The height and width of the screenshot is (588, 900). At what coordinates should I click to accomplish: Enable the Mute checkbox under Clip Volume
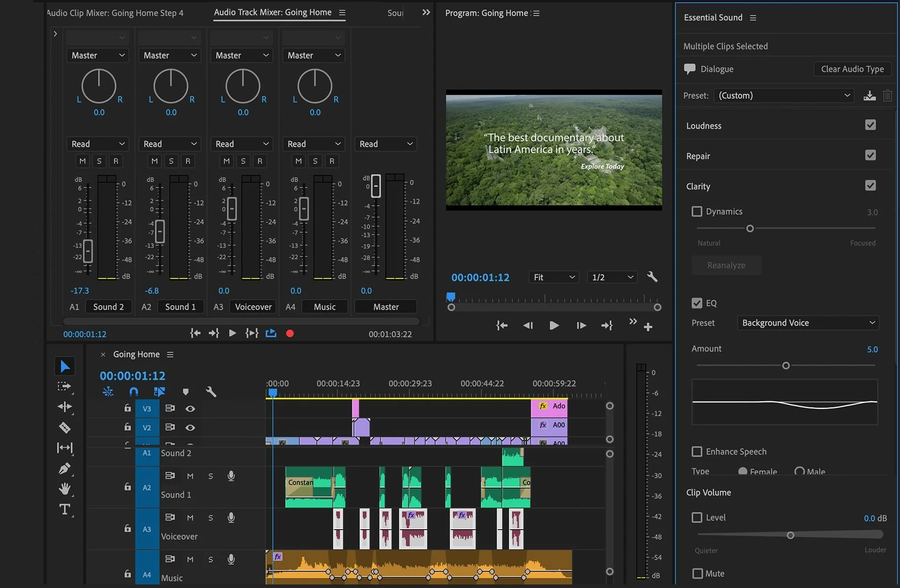697,573
